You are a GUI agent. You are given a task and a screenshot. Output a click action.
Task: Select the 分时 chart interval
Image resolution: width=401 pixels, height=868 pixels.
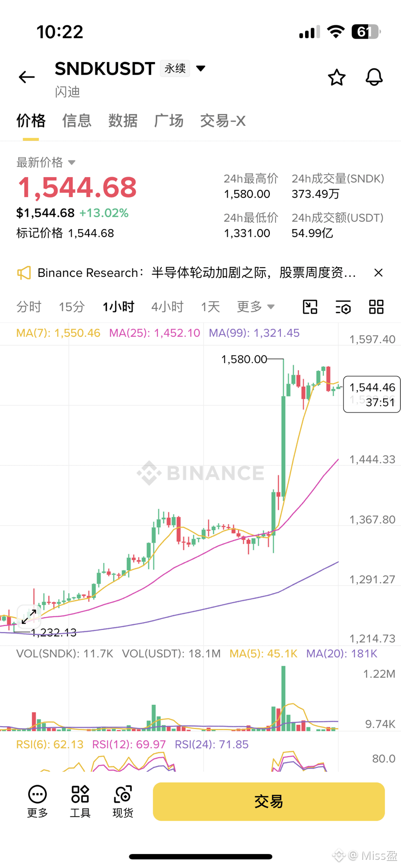pos(29,306)
